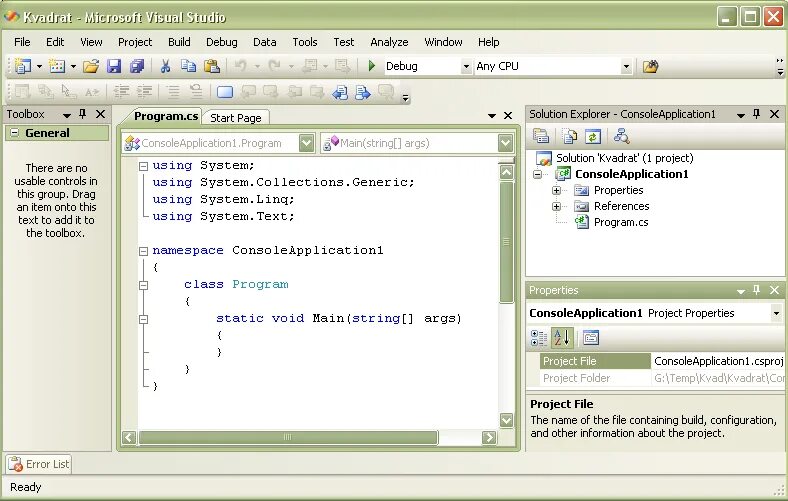Switch Properties to Categorized view
This screenshot has width=788, height=501.
539,338
